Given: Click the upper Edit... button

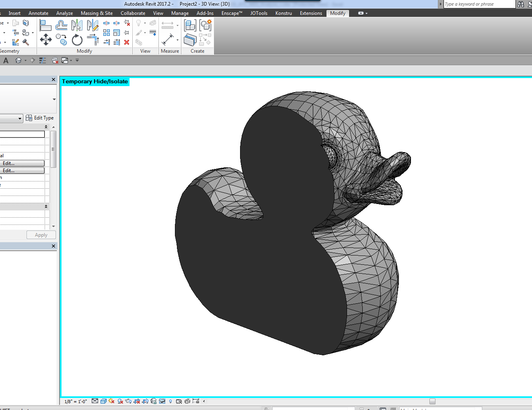Looking at the screenshot, I should click(x=22, y=163).
